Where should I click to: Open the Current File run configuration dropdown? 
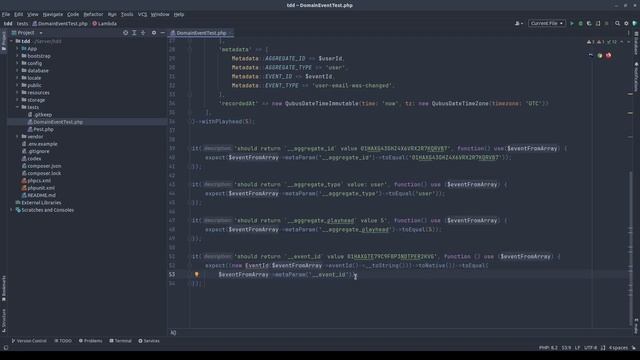tap(547, 24)
